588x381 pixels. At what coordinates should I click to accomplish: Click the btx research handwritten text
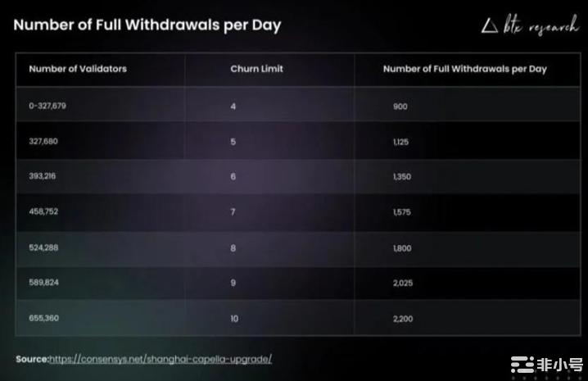[541, 25]
